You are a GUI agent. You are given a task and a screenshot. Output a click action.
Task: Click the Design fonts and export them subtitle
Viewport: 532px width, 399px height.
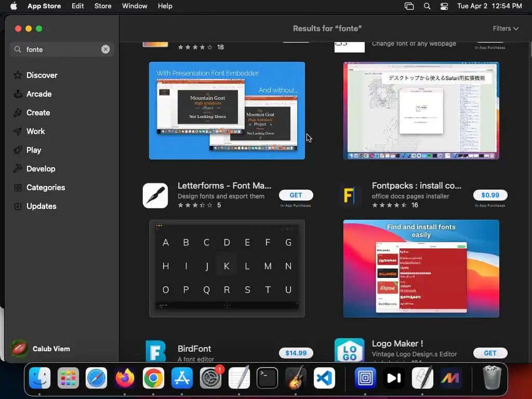tap(221, 196)
